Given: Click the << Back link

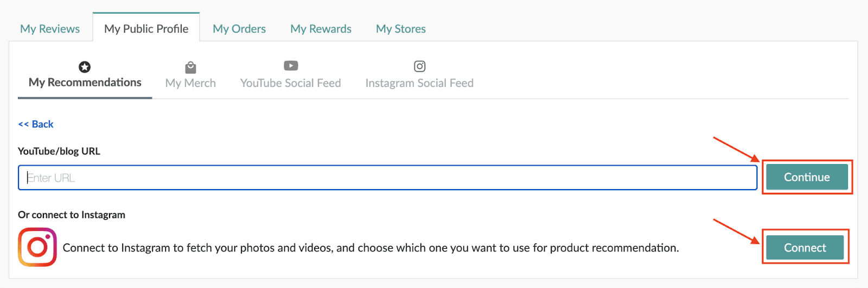Looking at the screenshot, I should (36, 124).
